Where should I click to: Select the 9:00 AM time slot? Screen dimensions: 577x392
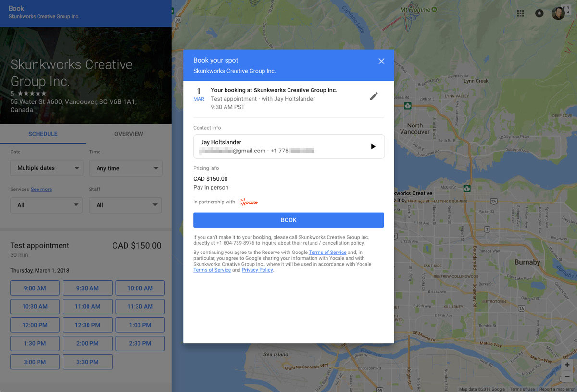point(35,288)
